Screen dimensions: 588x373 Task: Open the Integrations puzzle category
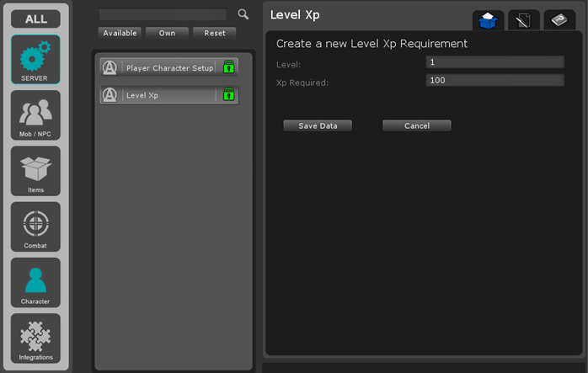(x=35, y=338)
